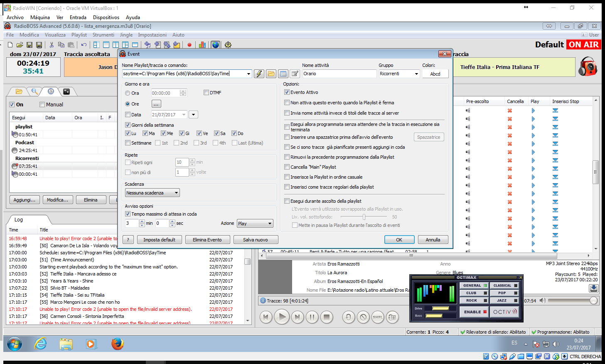The image size is (605, 364).
Task: Click the Imposta default button
Action: (159, 240)
